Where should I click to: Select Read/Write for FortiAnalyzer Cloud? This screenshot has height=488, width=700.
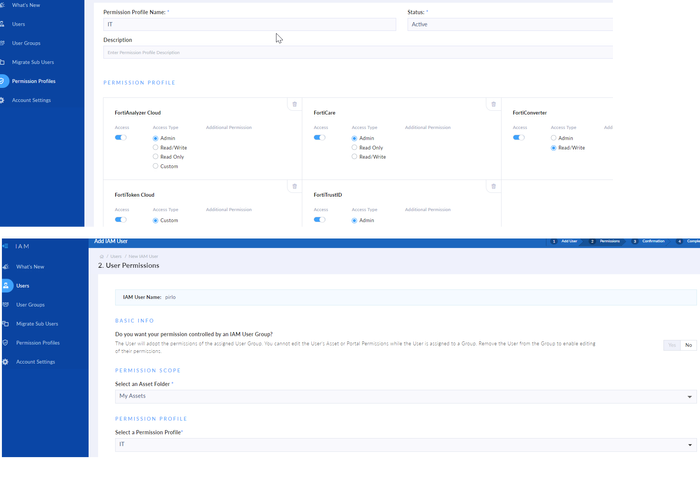[155, 147]
